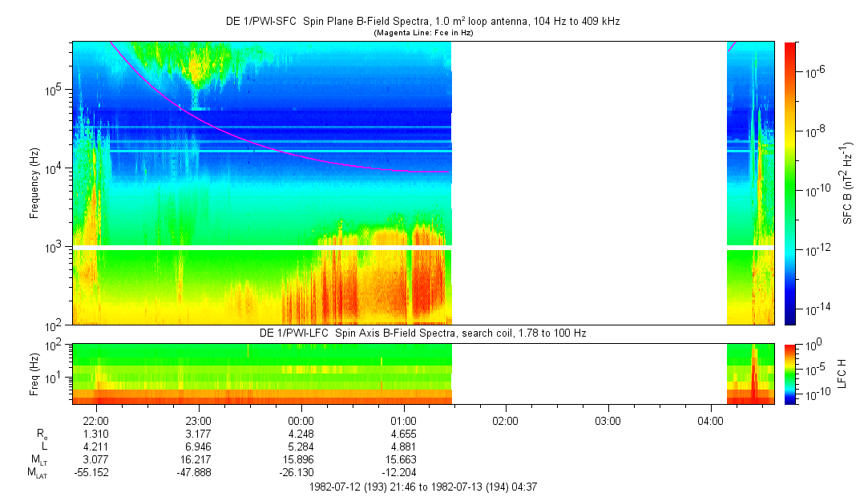
Task: Click the MLT value 3.077
Action: pos(96,459)
